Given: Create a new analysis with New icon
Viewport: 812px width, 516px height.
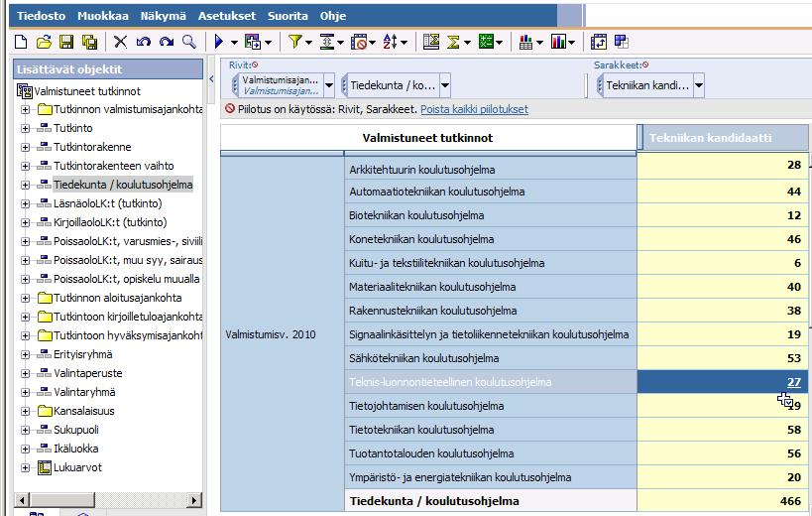Looking at the screenshot, I should tap(21, 42).
